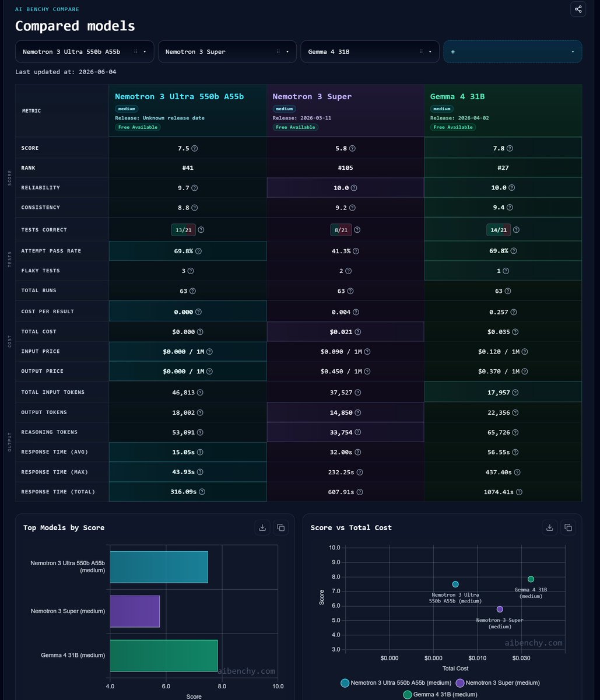Image resolution: width=600 pixels, height=700 pixels.
Task: Click Nemotron 3 Ultra teal bar in chart
Action: pyautogui.click(x=159, y=566)
